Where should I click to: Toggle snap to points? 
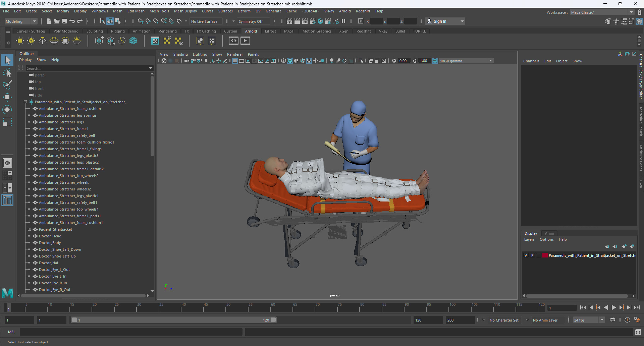[156, 21]
